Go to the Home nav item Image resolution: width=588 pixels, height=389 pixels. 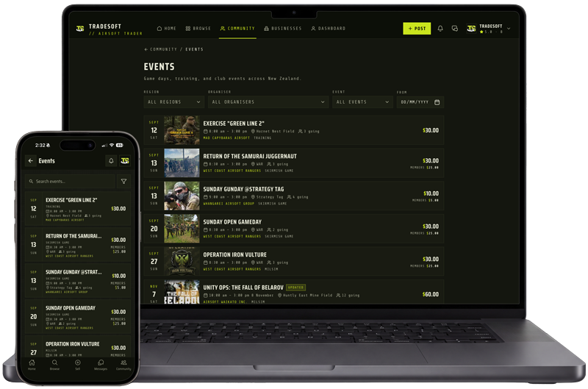[167, 29]
